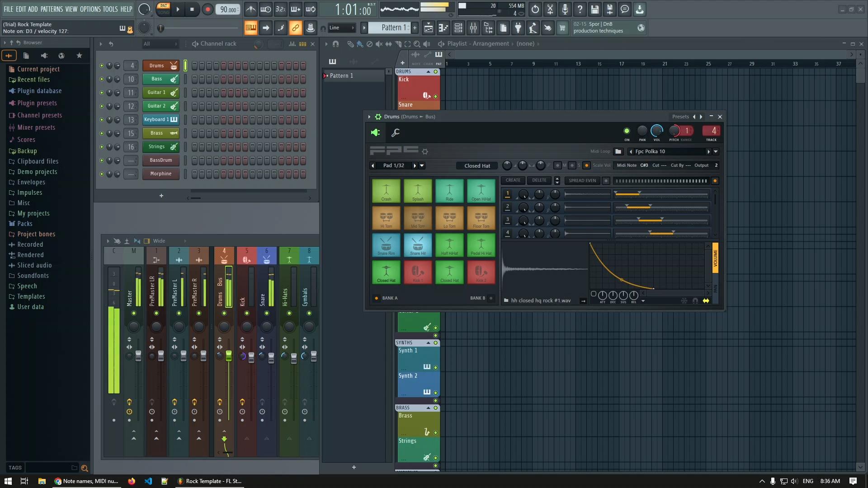The width and height of the screenshot is (868, 488).
Task: Toggle the countdown before recording icon
Action: click(x=280, y=9)
